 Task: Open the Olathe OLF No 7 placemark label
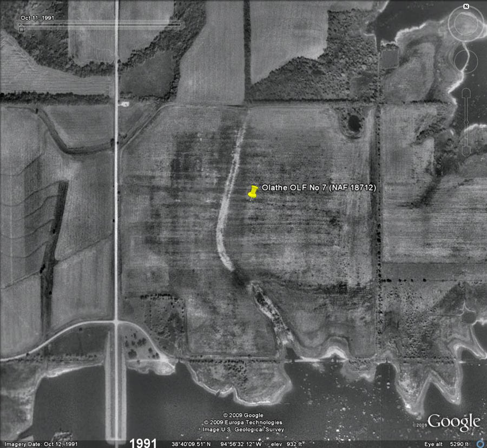tap(318, 188)
